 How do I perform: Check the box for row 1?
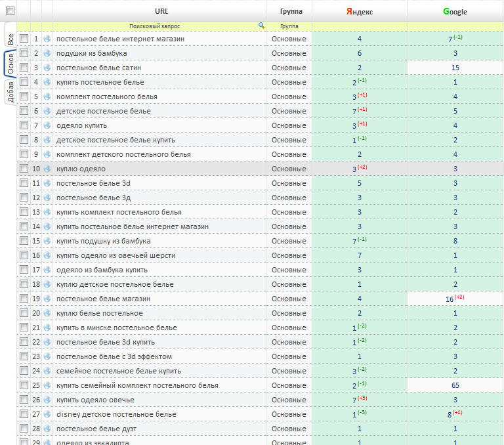(24, 39)
